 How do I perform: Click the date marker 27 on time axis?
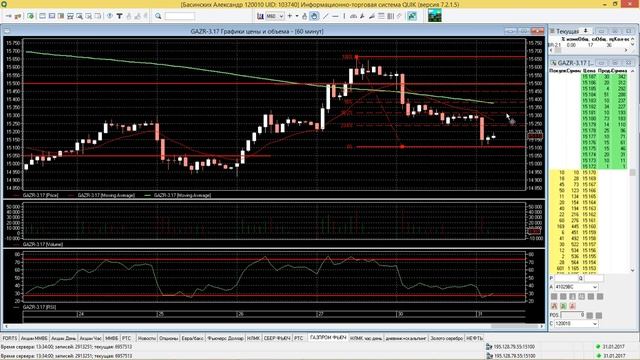click(x=320, y=314)
